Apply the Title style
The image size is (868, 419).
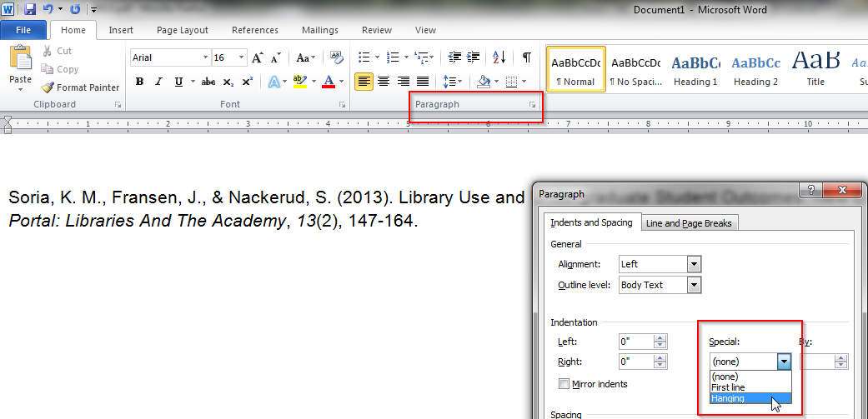pyautogui.click(x=815, y=70)
